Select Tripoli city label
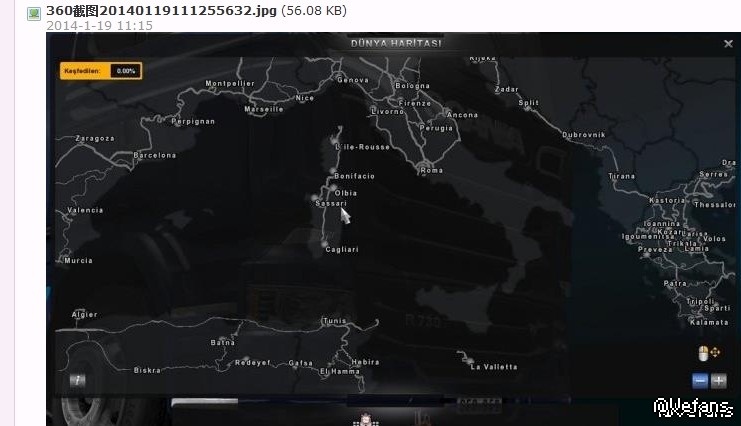Screen dimensions: 741x426 [x=700, y=301]
